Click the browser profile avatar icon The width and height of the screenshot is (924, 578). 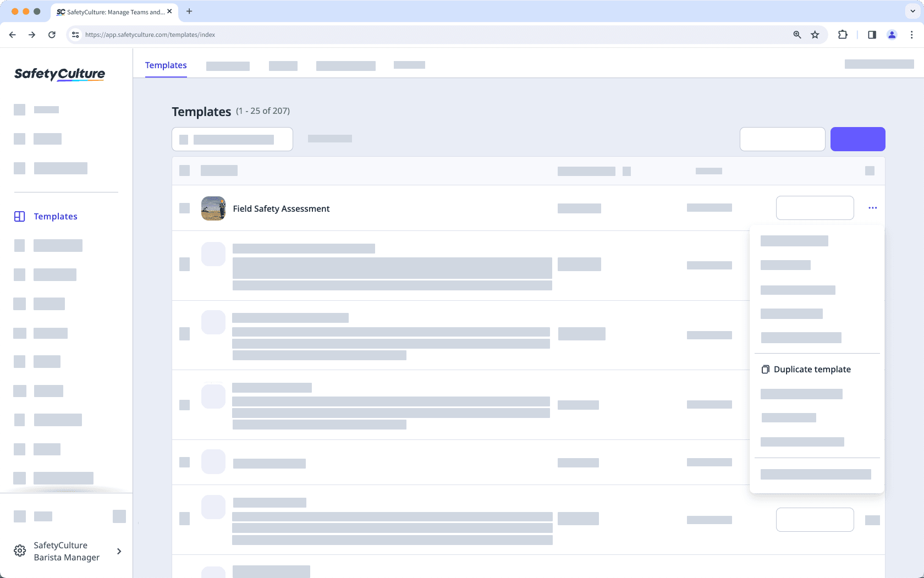892,34
